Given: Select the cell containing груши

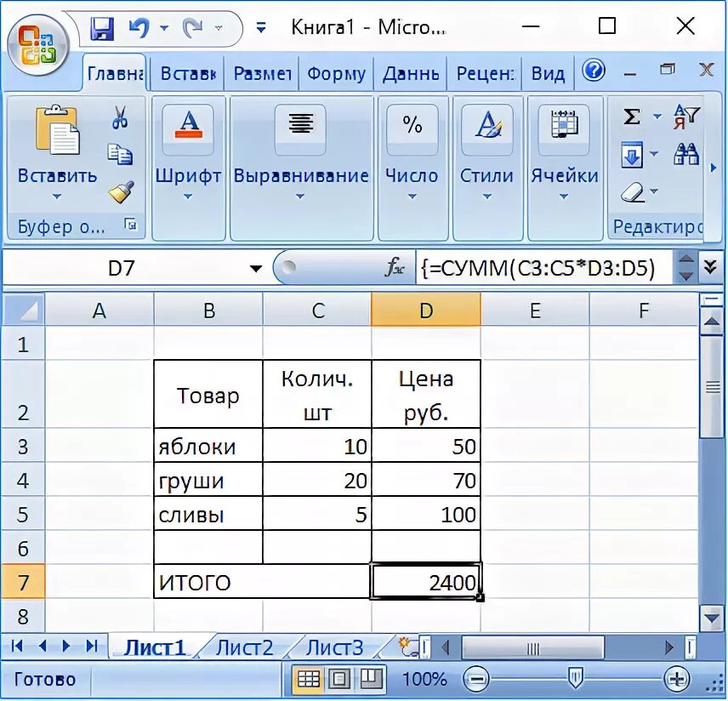Looking at the screenshot, I should (208, 480).
